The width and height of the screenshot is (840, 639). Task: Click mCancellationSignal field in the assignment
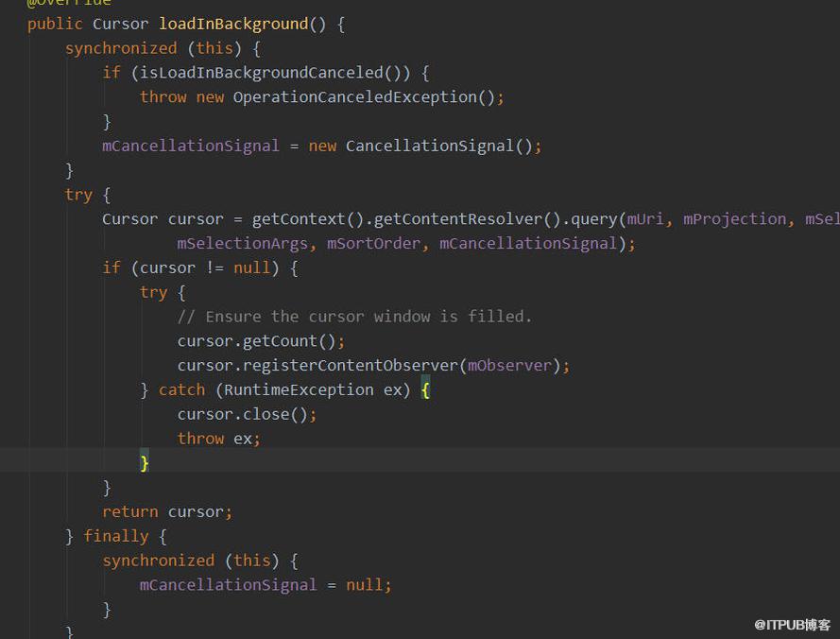(x=191, y=146)
